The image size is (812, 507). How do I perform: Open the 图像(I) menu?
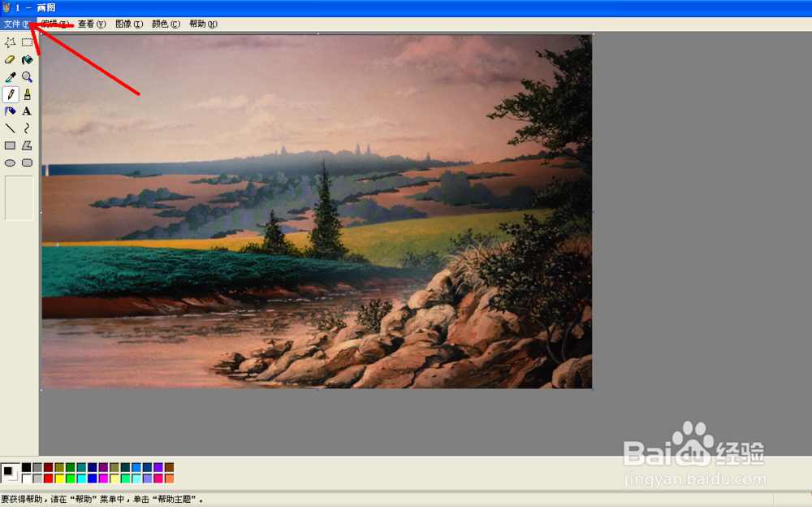click(129, 24)
